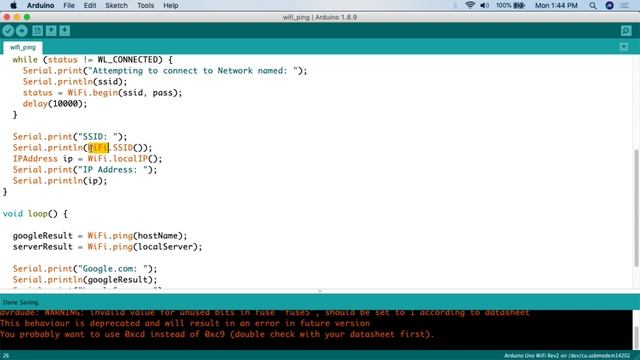Open the tab options dropdown arrow
The height and width of the screenshot is (360, 640).
click(x=624, y=47)
